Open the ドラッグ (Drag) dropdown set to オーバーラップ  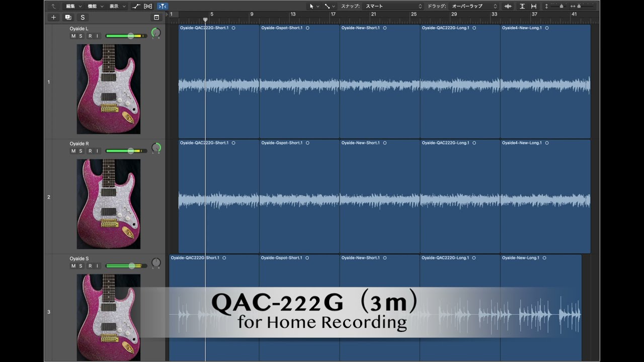point(473,6)
